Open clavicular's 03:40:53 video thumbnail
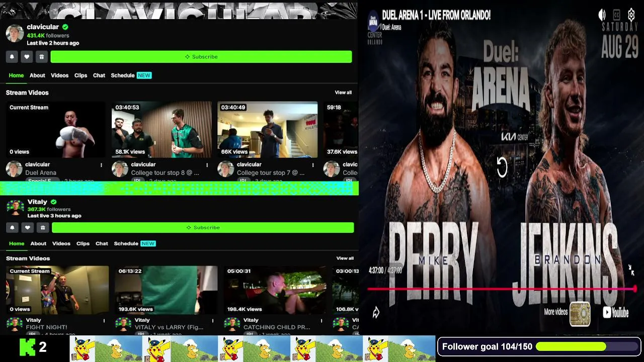 point(162,130)
